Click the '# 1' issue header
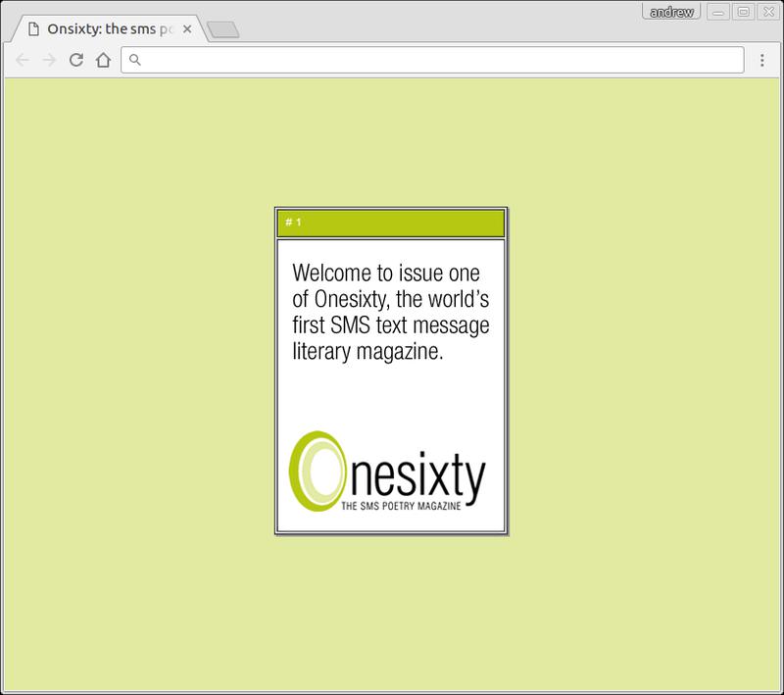 (x=391, y=223)
